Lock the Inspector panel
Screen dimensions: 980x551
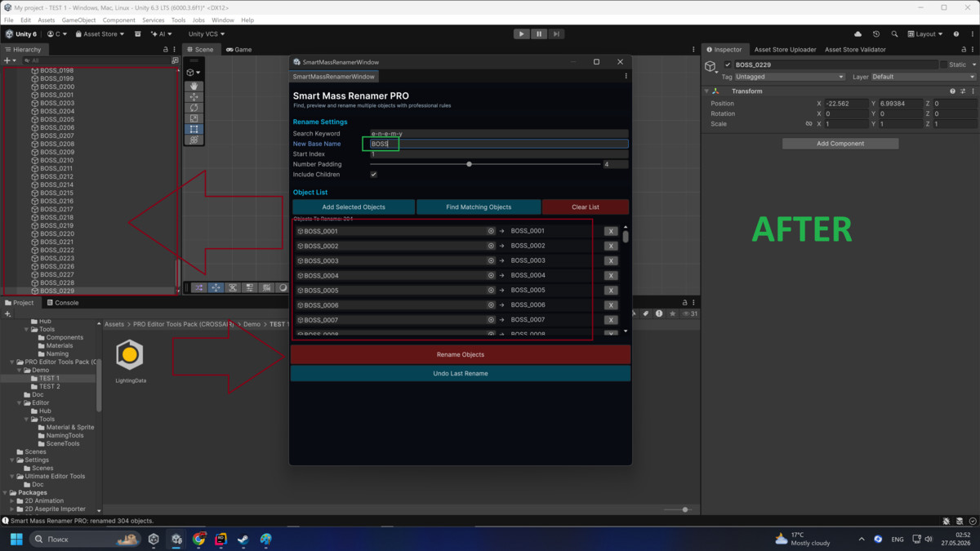point(964,50)
